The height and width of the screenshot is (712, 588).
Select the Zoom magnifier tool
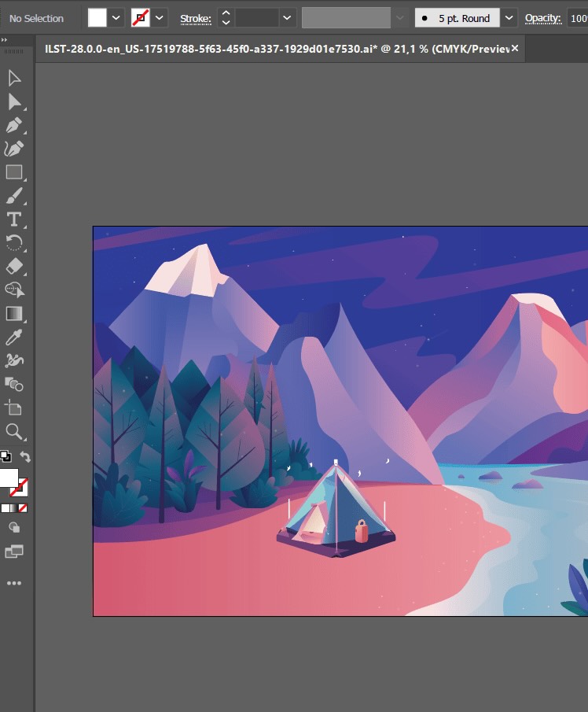(x=14, y=431)
